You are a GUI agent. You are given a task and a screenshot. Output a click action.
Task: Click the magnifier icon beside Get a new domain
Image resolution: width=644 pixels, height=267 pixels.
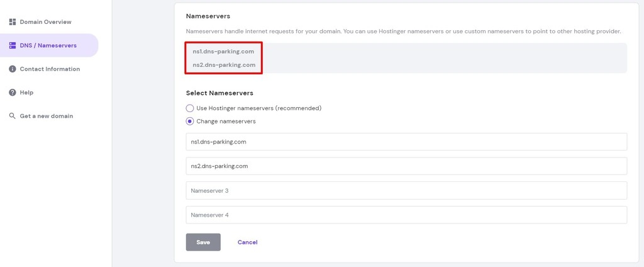click(13, 116)
